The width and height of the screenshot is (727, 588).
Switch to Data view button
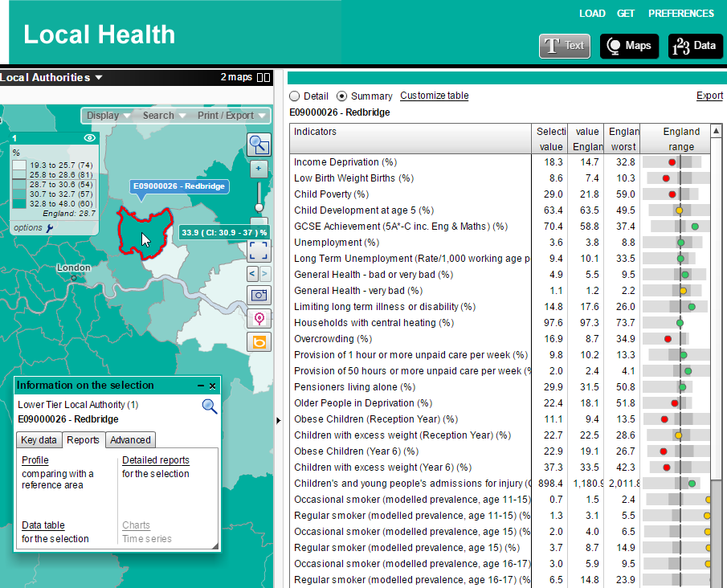pos(695,46)
